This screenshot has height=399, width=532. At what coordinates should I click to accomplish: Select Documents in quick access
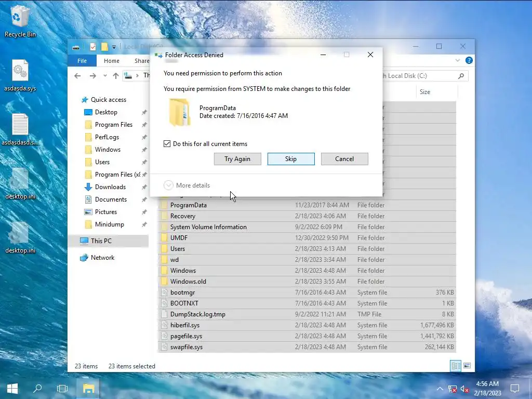pyautogui.click(x=111, y=199)
